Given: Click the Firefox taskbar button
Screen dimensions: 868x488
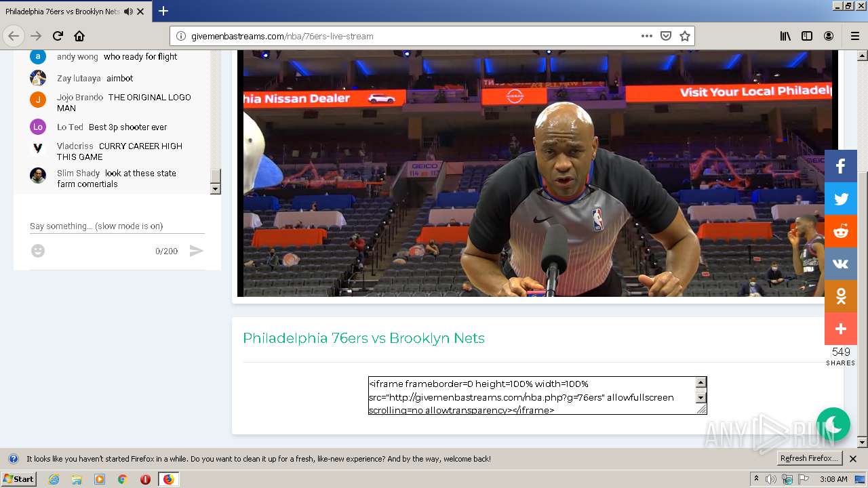Looking at the screenshot, I should pos(168,479).
